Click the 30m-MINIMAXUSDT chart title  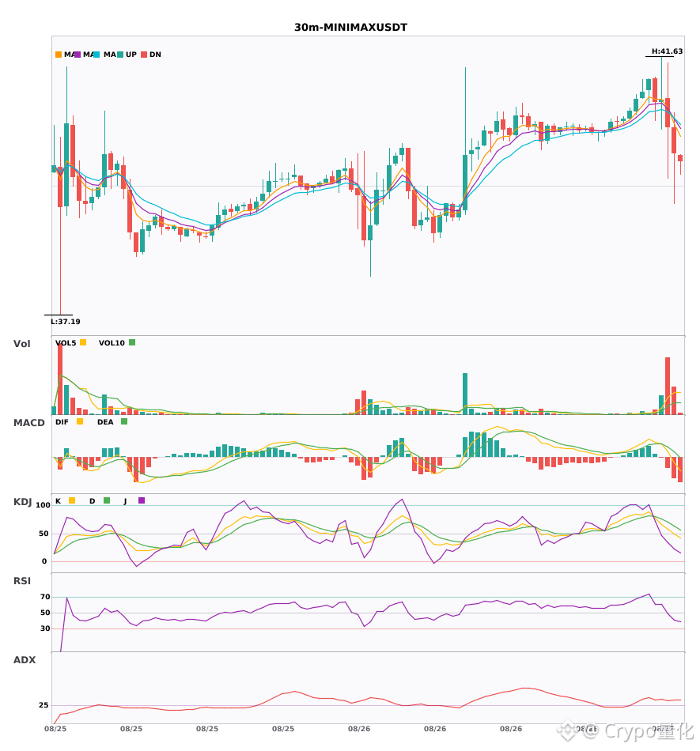click(350, 28)
